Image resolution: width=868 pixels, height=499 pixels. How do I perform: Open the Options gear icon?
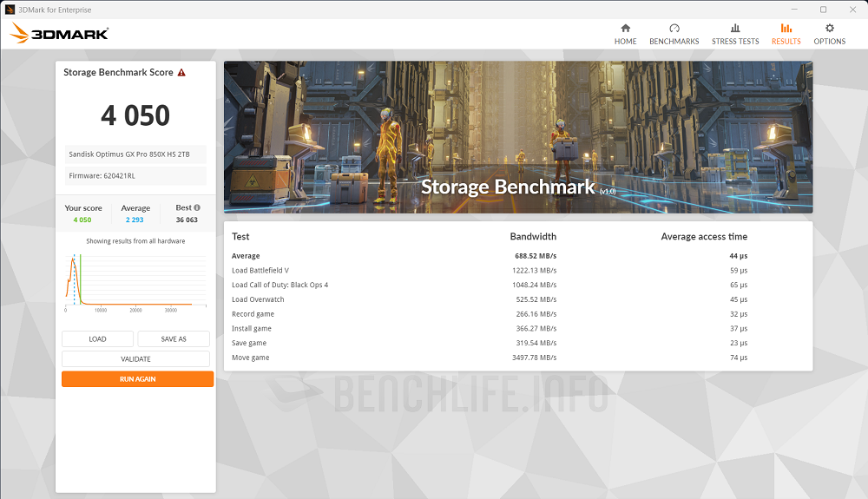(x=829, y=29)
